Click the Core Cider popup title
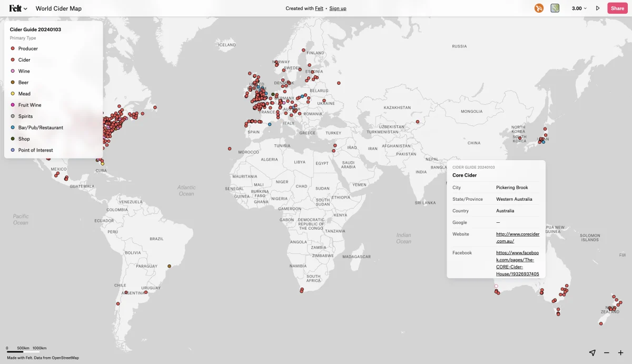Viewport: 632px width, 364px height. (465, 175)
